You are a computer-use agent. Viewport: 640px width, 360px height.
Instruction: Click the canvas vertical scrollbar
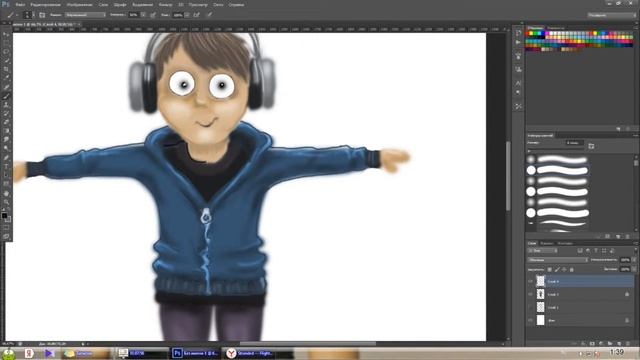(508, 176)
